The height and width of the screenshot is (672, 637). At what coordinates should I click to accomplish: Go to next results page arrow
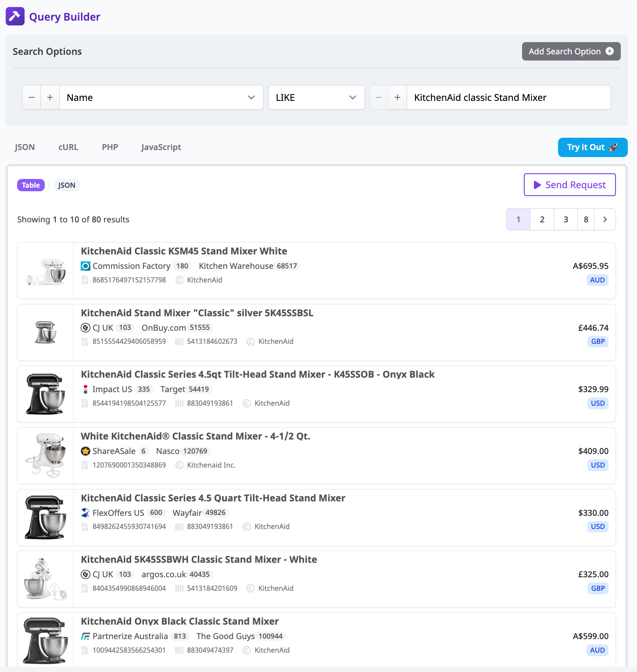tap(605, 219)
